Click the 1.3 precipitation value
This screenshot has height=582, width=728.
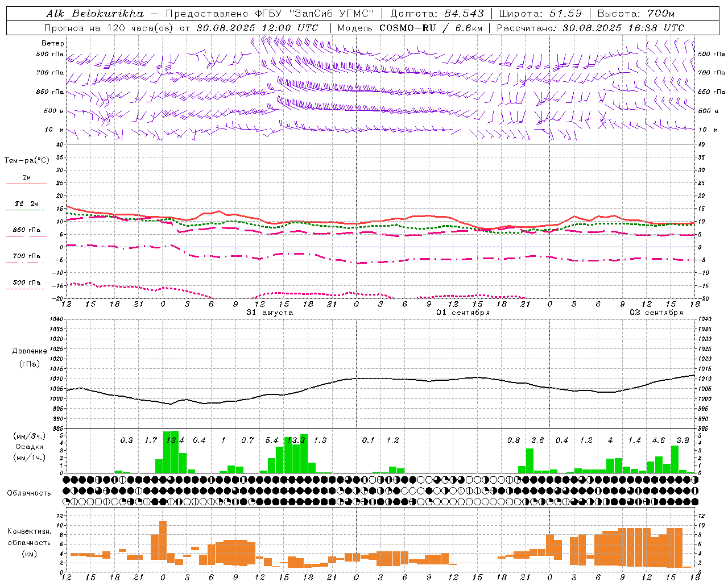click(x=320, y=440)
